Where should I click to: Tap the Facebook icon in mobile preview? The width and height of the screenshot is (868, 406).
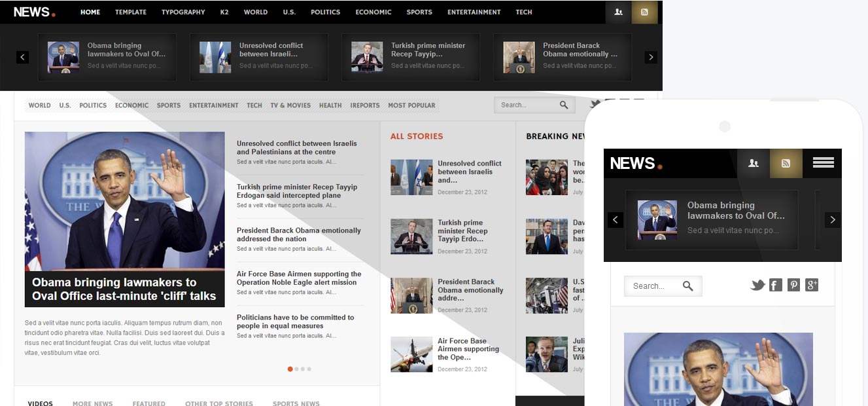point(776,285)
